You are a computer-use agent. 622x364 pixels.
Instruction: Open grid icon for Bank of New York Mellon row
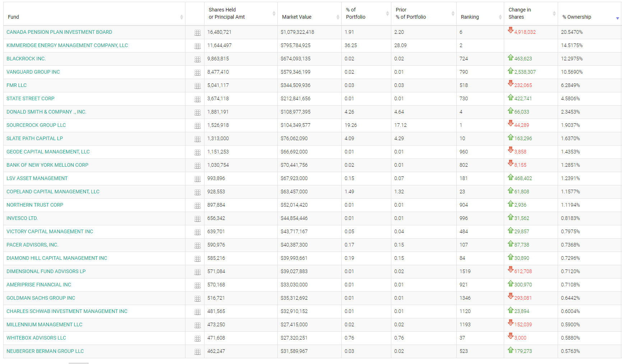(198, 166)
